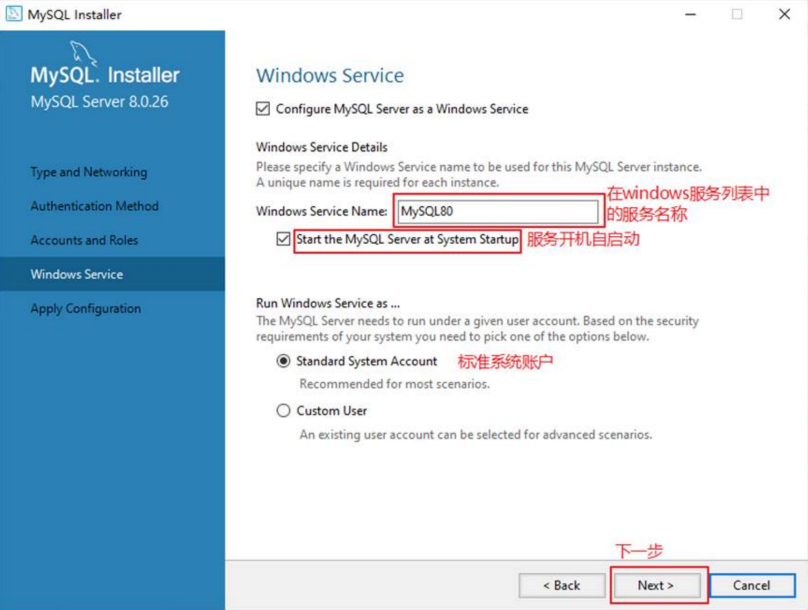Select the Standard System Account option

(x=283, y=361)
